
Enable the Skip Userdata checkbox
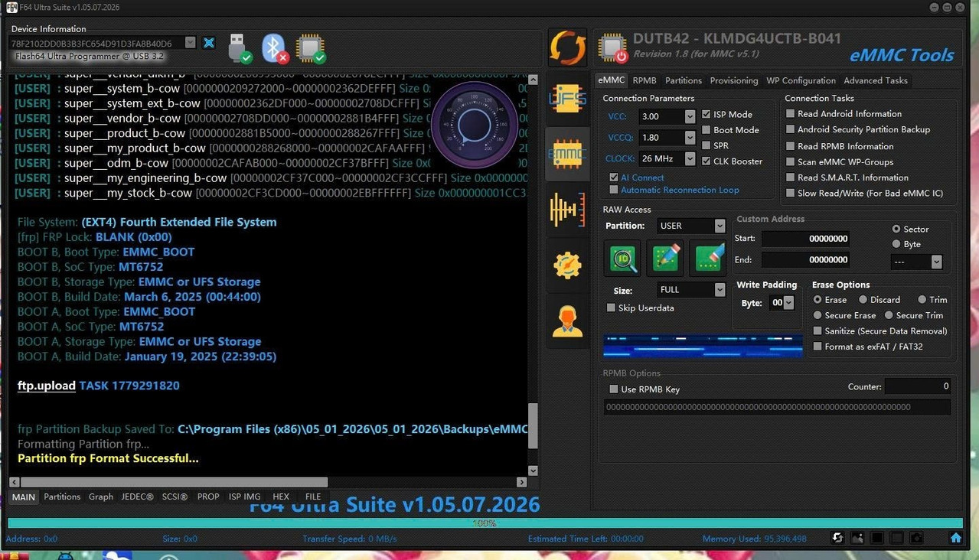pyautogui.click(x=611, y=308)
